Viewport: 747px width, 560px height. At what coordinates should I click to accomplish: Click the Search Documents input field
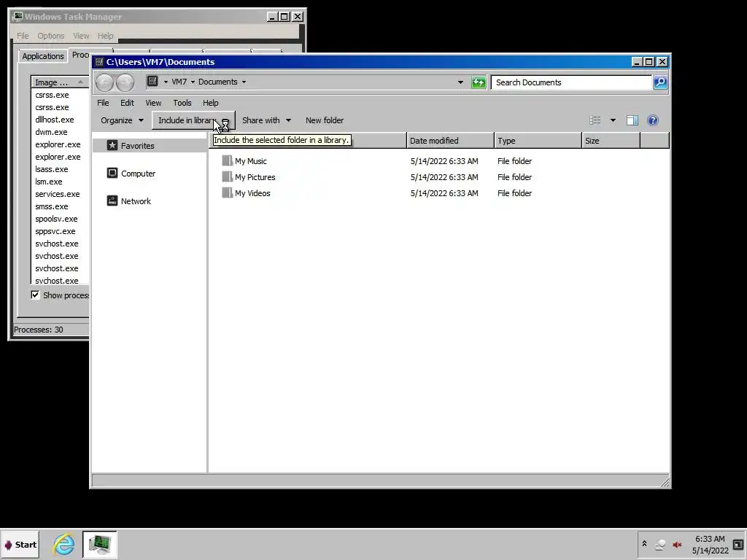[572, 82]
